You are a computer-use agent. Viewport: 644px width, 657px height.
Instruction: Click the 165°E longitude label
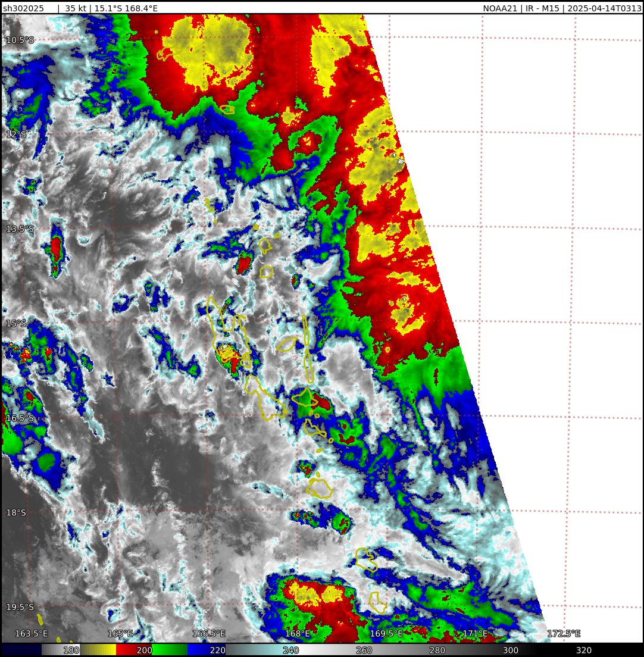(120, 633)
